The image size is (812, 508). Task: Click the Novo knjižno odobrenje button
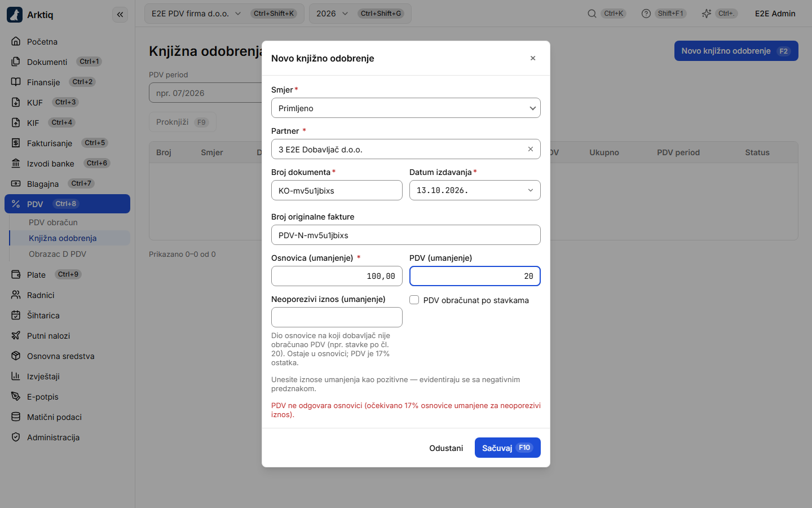pyautogui.click(x=736, y=51)
